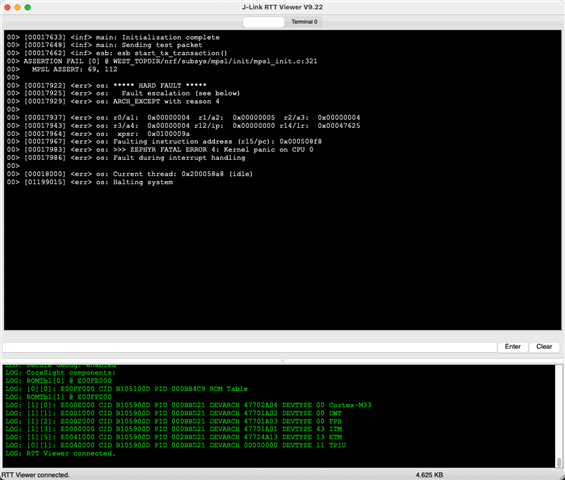This screenshot has height=480, width=565.
Task: Select the r3/a4 register dump line
Action: (183, 126)
